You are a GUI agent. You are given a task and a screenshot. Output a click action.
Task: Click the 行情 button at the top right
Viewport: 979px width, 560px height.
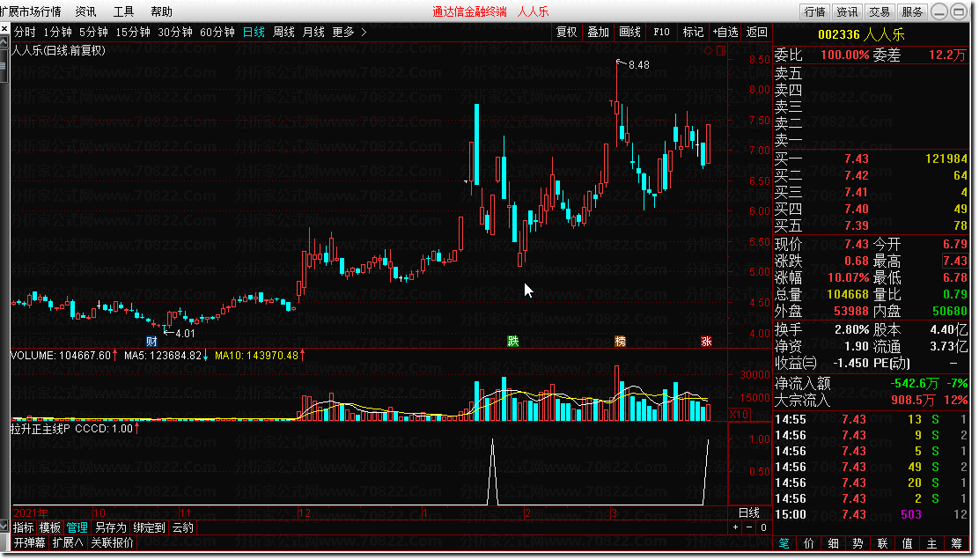814,11
